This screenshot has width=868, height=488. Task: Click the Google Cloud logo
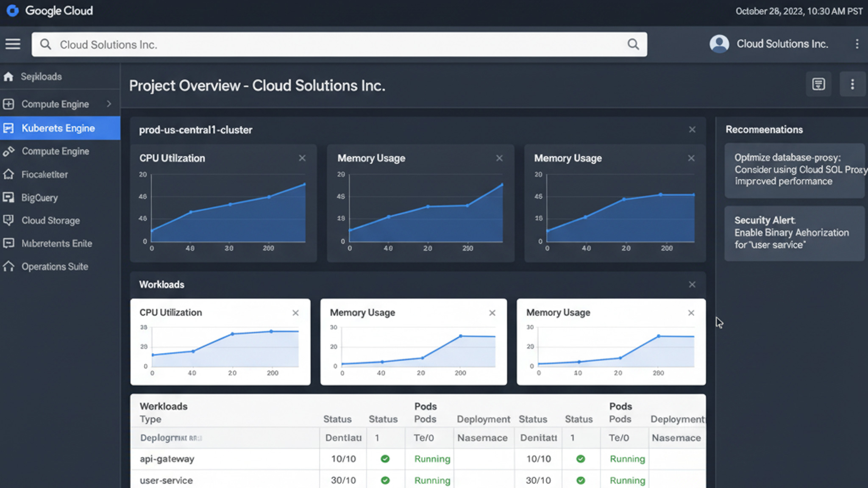[13, 11]
